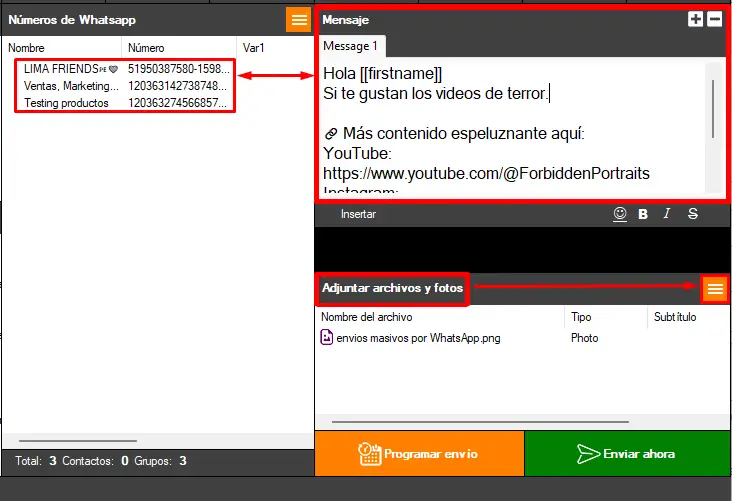Open the Insertar menu
Image resolution: width=732 pixels, height=501 pixels.
click(358, 214)
